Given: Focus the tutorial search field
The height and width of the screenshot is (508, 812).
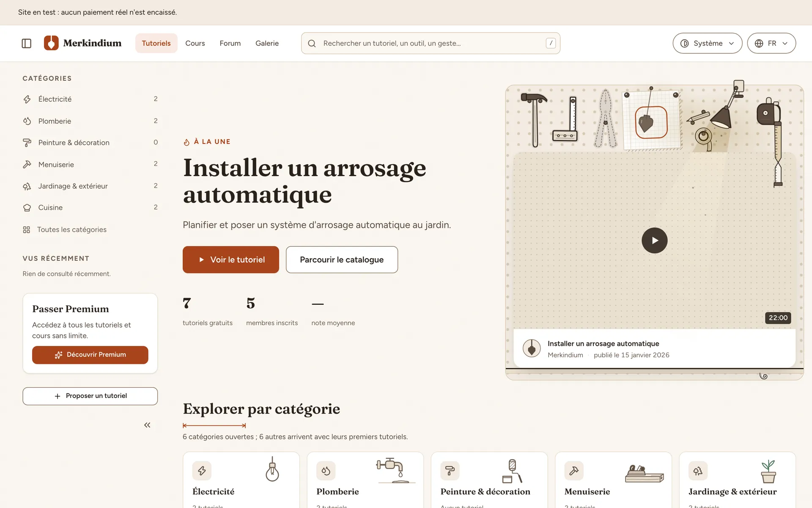Looking at the screenshot, I should 431,43.
